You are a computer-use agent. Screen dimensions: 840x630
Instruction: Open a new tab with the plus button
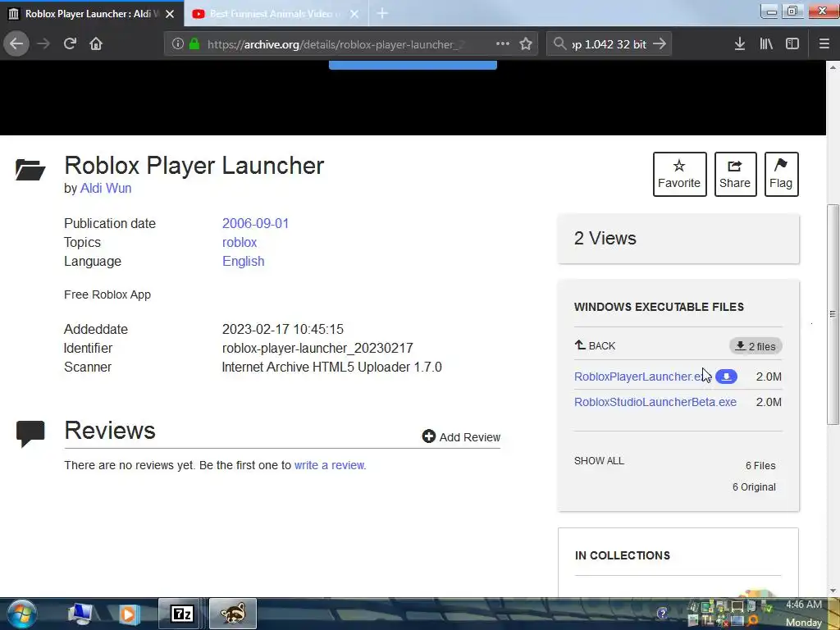(382, 13)
